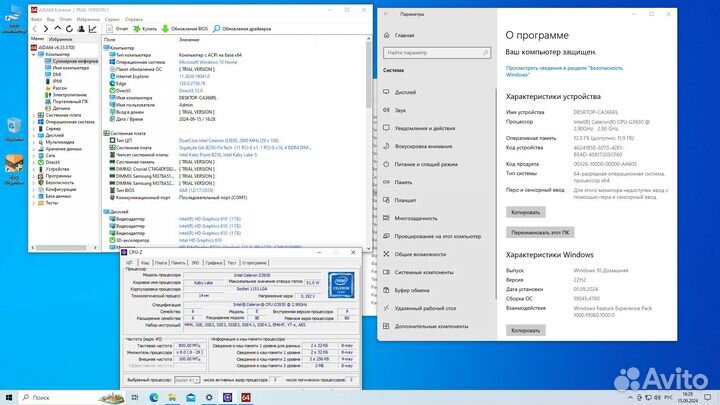Switch to Кэш tab in CPU-Z
Screen dimensions: 720x405
tap(145, 263)
